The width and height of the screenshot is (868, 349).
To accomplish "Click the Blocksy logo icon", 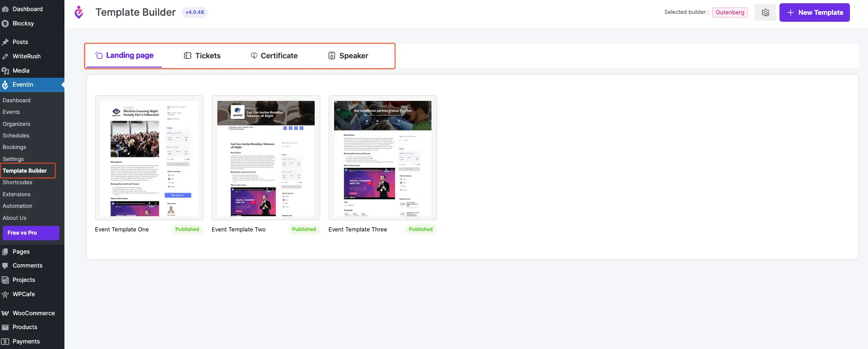I will pos(6,24).
